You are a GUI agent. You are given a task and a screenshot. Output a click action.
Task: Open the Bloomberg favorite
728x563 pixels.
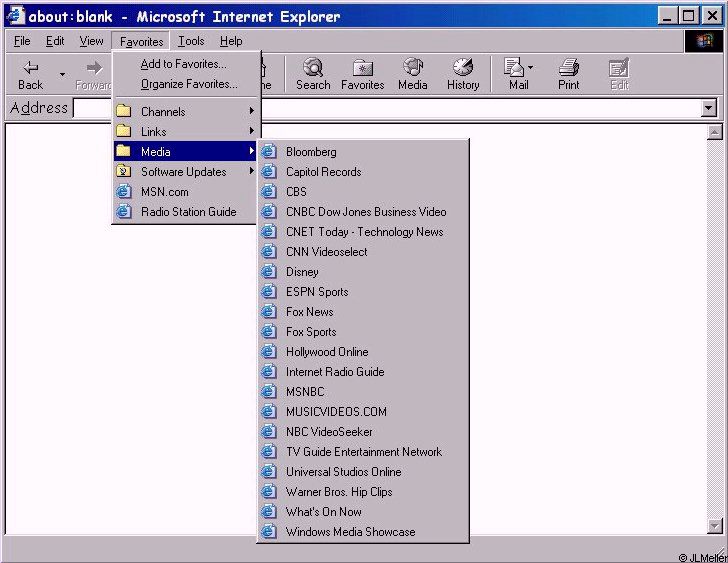pos(363,151)
